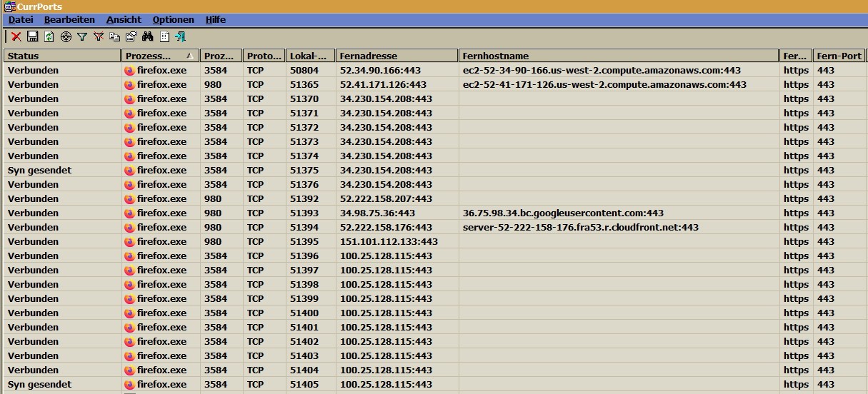The width and height of the screenshot is (868, 394).
Task: Click Firefox icon in row with port 51403
Action: [129, 355]
